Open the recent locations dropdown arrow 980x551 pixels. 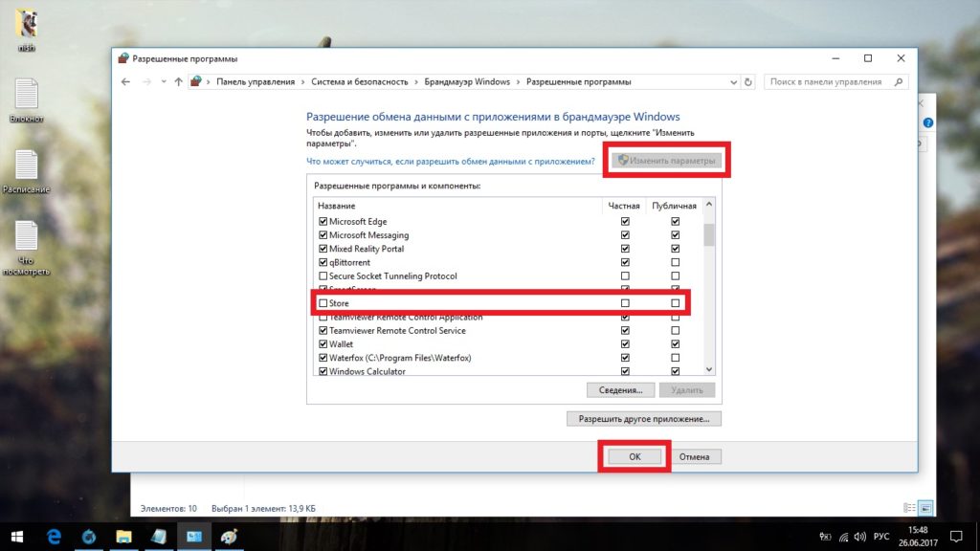(x=163, y=82)
